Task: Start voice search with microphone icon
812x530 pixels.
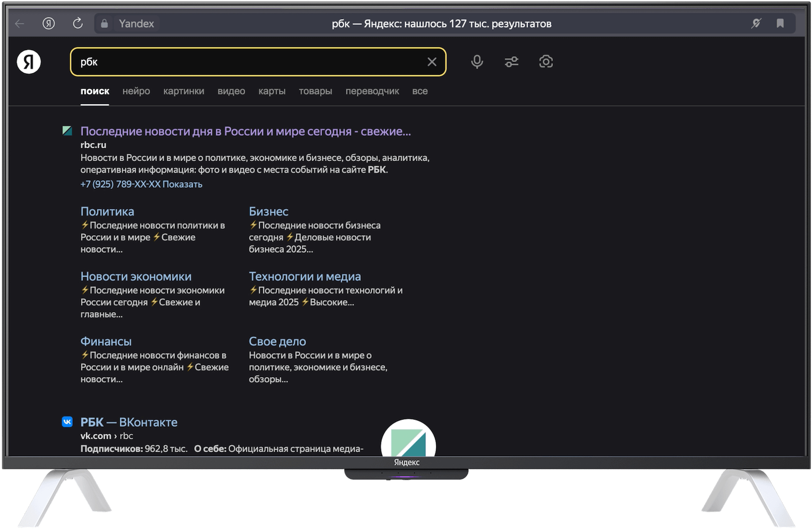Action: point(477,62)
